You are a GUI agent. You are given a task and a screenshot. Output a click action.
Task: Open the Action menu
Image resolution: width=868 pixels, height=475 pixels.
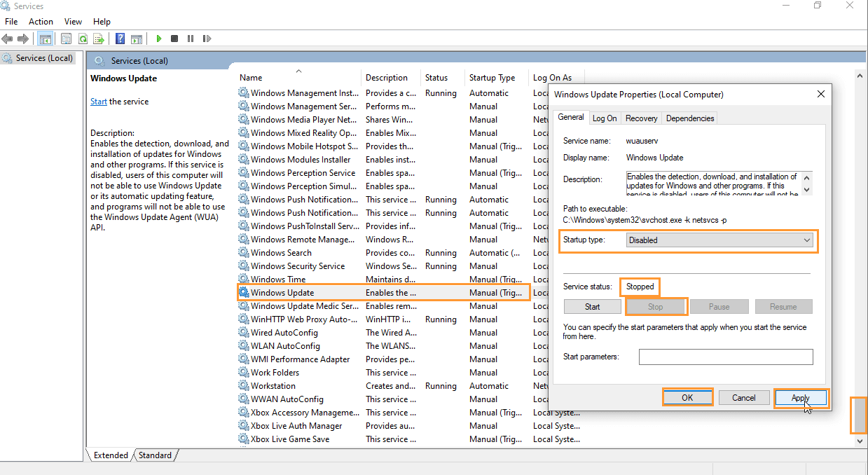pyautogui.click(x=41, y=22)
